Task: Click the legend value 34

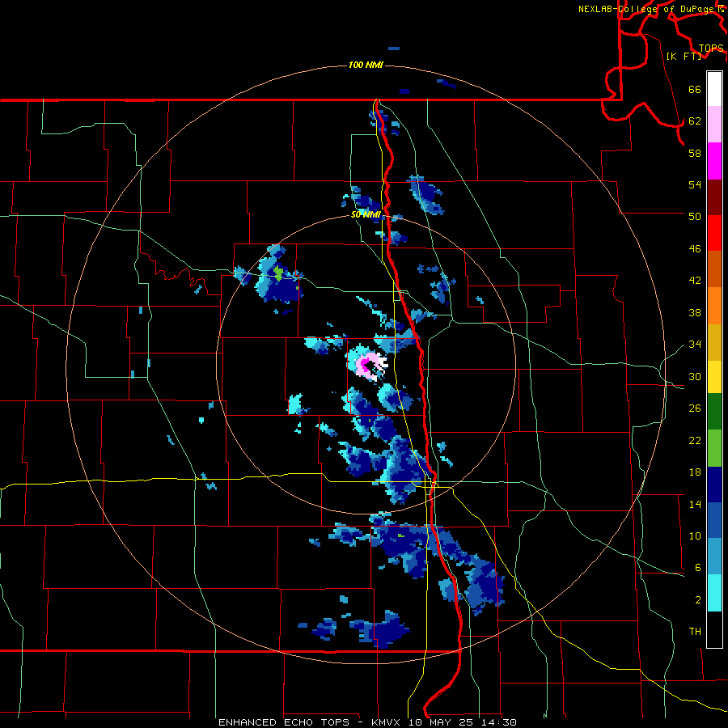Action: [x=695, y=344]
